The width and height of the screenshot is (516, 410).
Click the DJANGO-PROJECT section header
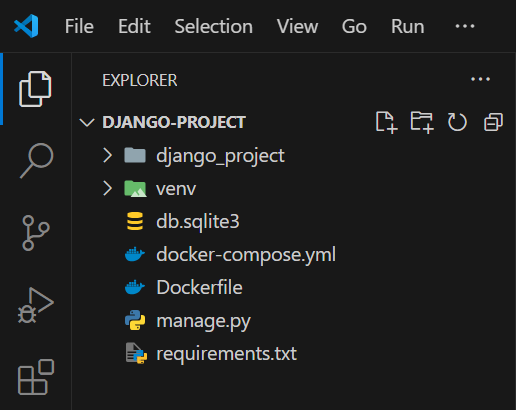pyautogui.click(x=174, y=122)
